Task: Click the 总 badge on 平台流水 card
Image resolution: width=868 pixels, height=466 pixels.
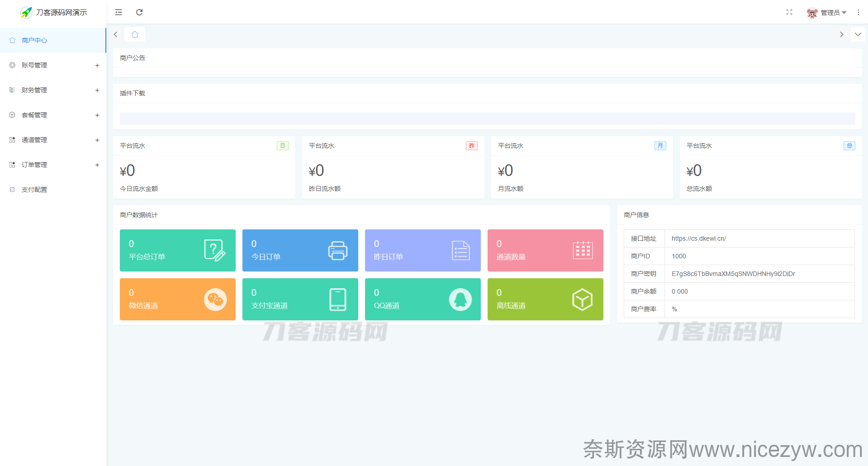Action: pyautogui.click(x=849, y=146)
